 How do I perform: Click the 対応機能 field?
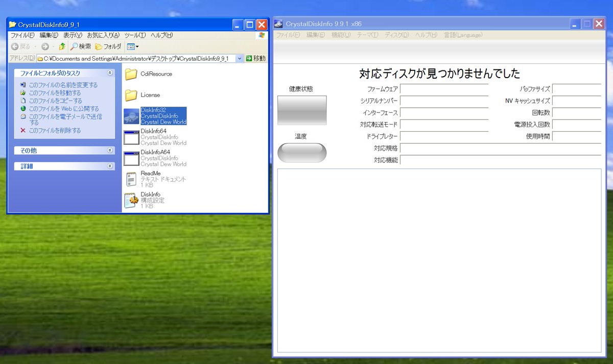501,160
